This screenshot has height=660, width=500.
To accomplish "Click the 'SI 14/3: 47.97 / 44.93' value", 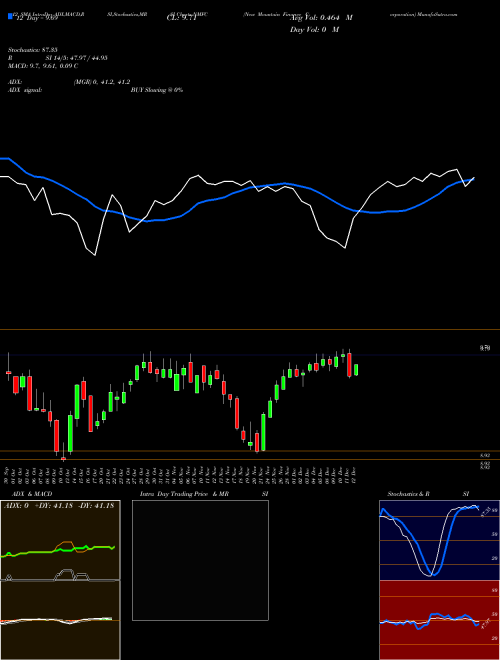I will [x=77, y=58].
